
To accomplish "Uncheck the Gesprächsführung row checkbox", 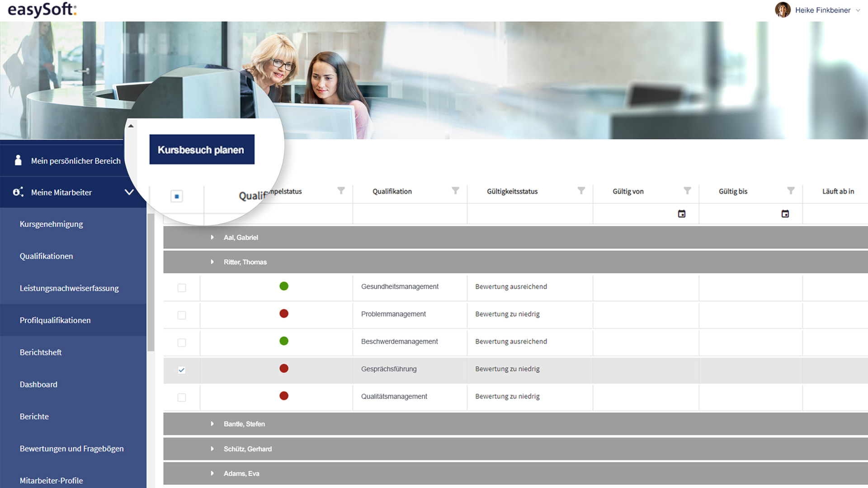I will (x=182, y=370).
